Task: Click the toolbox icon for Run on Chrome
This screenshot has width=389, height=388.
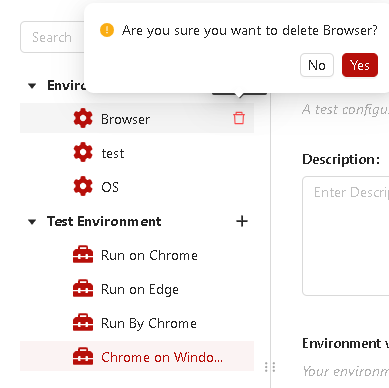Action: pos(83,255)
